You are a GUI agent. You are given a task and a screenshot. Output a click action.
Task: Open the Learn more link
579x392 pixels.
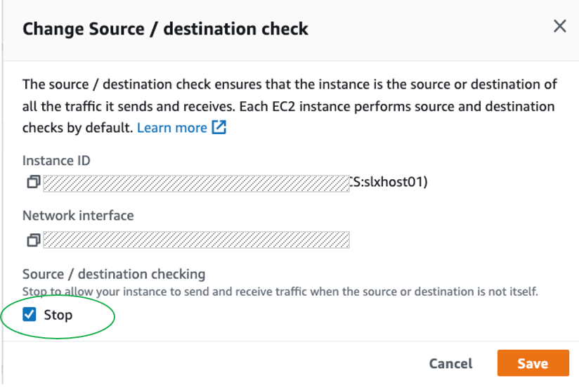pos(172,128)
